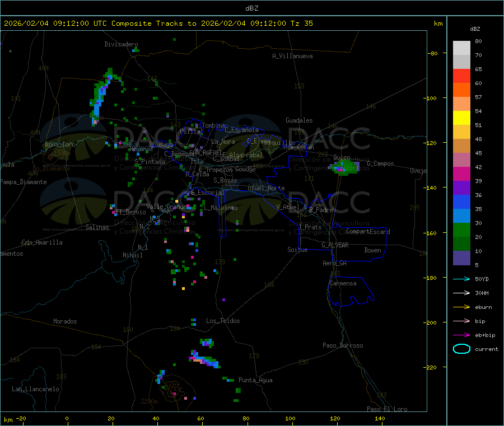504x426 pixels.
Task: Click the 'dBZ' label above color scale
Action: (475, 29)
